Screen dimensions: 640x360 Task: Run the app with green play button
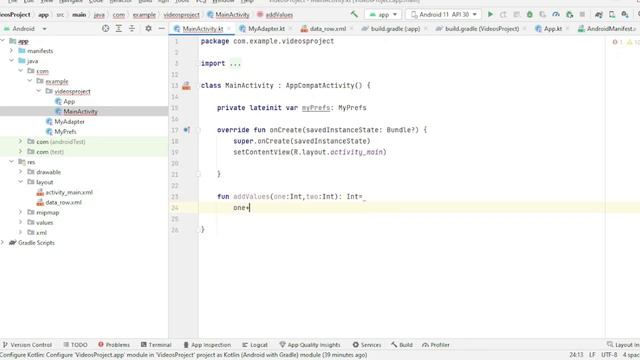(490, 14)
